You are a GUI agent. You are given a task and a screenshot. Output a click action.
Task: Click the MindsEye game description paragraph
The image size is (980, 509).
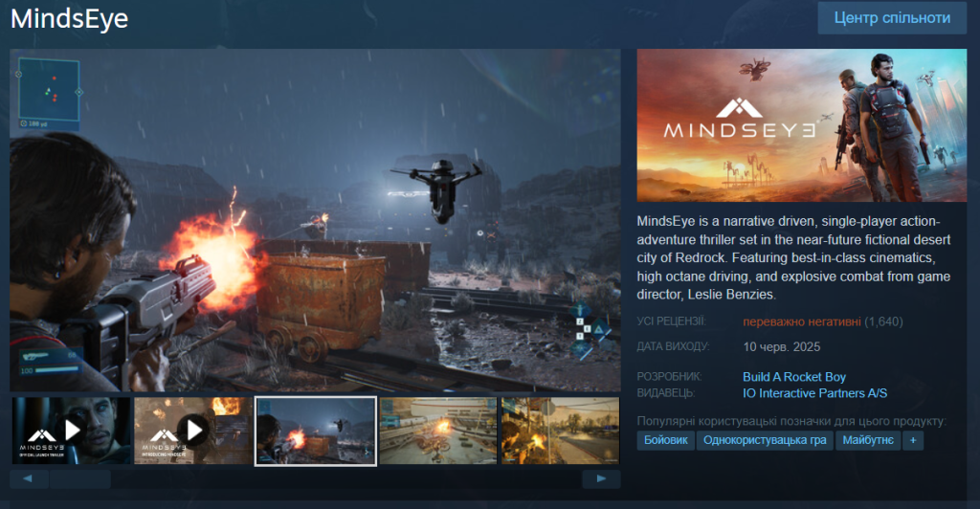pos(793,257)
